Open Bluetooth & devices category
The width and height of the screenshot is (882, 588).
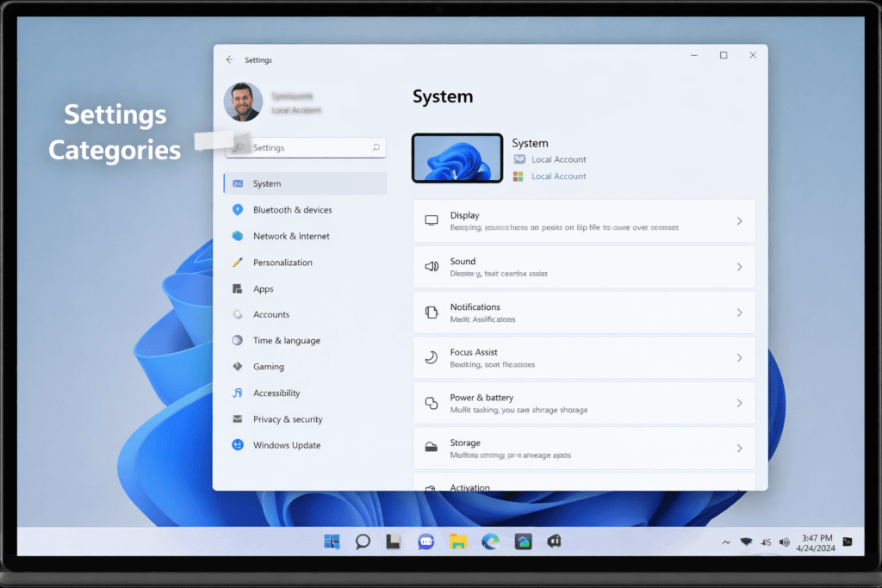pos(292,210)
